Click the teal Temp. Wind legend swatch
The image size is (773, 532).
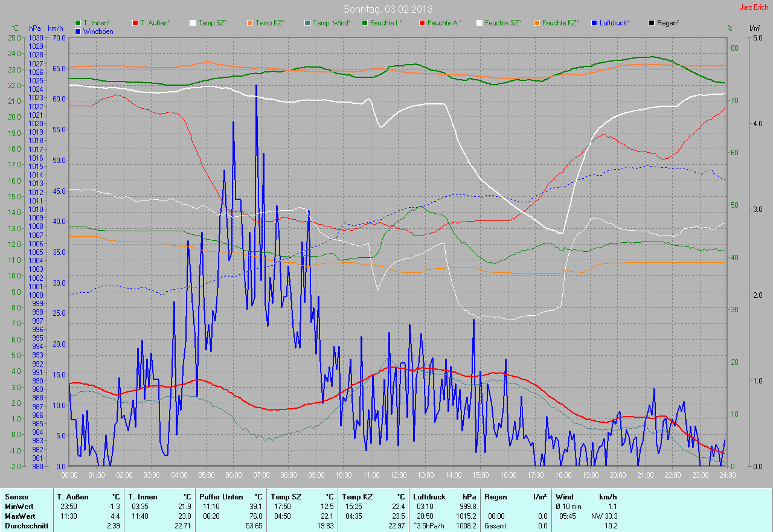pos(307,23)
